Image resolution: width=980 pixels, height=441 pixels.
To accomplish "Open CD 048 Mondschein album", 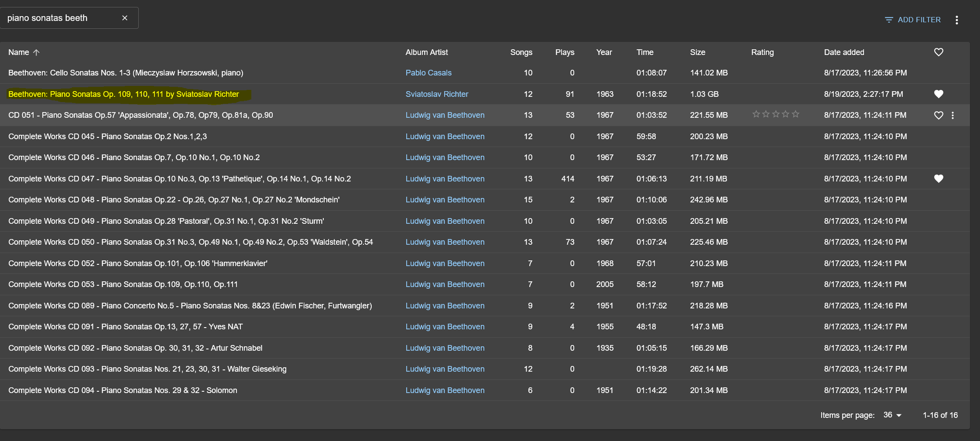I will tap(174, 200).
